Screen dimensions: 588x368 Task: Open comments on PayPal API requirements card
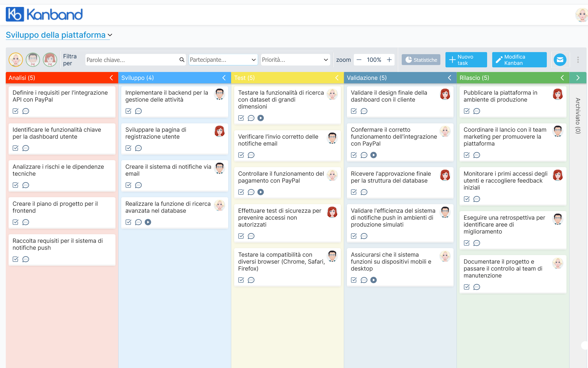[25, 111]
